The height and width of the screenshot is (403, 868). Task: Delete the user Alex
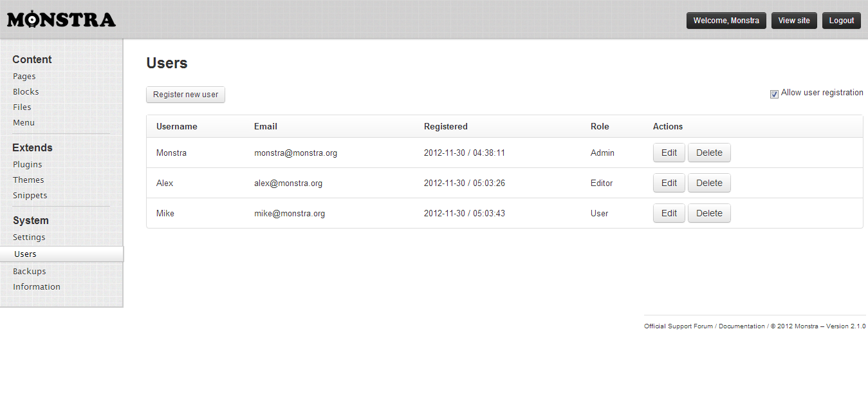709,183
